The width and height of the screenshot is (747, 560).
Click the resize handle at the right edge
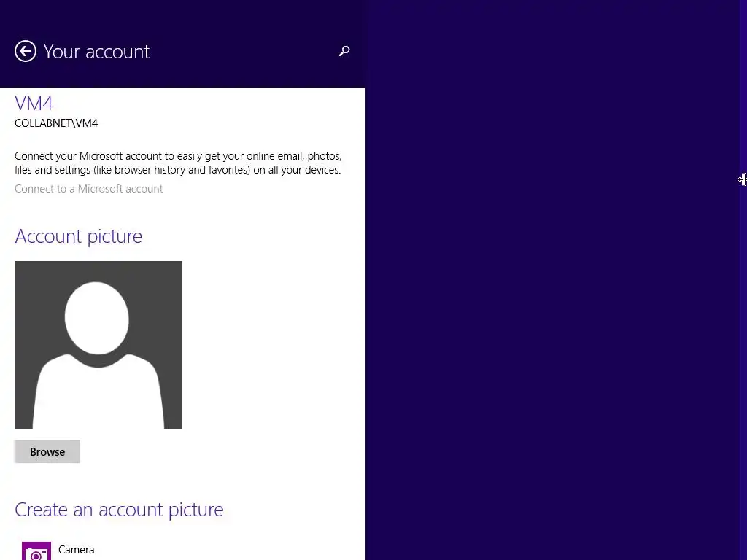[x=742, y=179]
